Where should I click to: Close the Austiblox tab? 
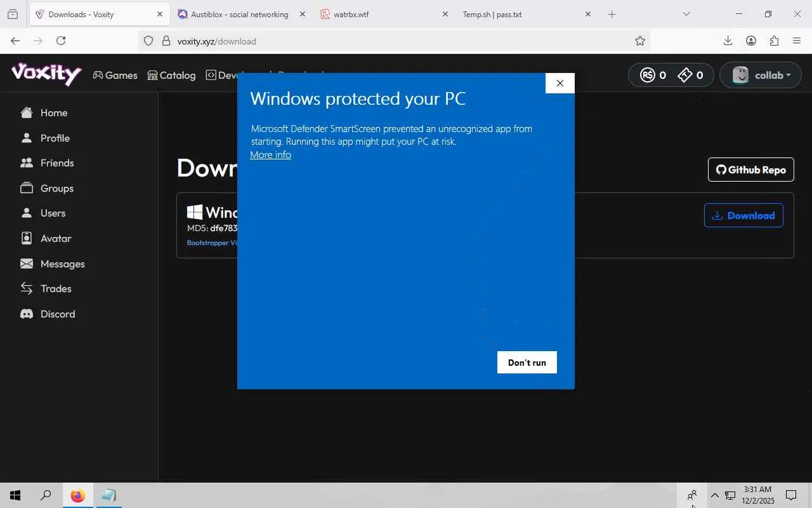[302, 14]
